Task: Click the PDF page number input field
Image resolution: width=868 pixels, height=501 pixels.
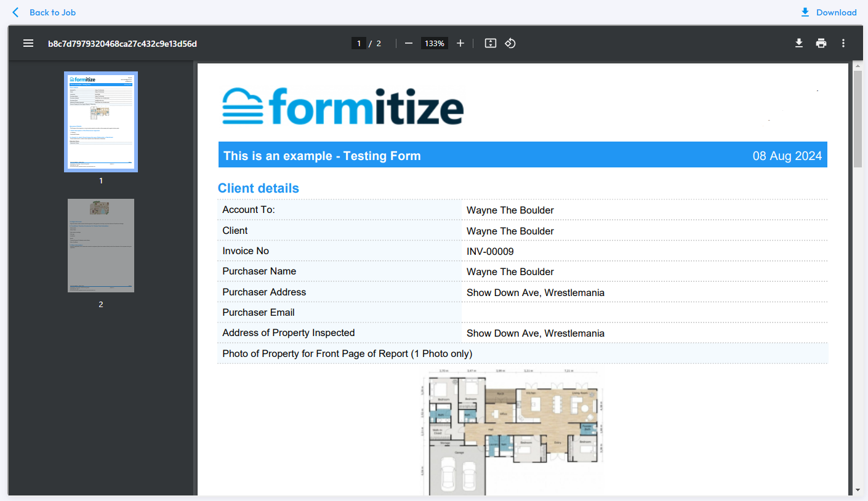Action: pos(358,43)
